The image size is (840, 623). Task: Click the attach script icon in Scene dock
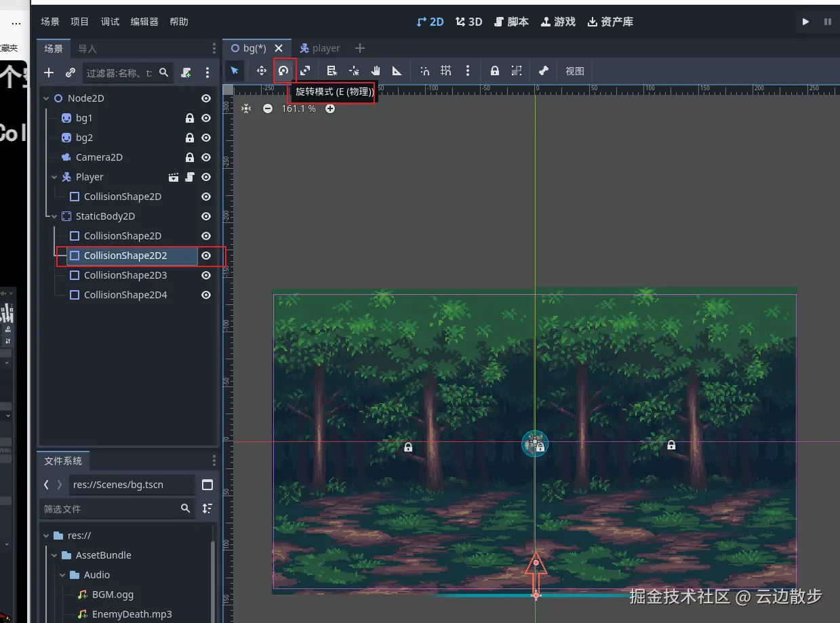click(186, 73)
